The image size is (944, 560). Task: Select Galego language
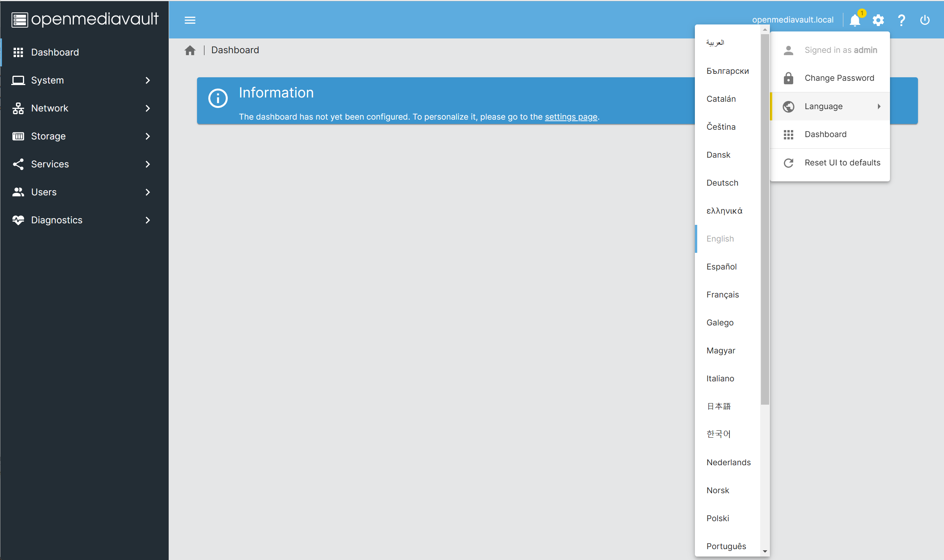pyautogui.click(x=728, y=323)
